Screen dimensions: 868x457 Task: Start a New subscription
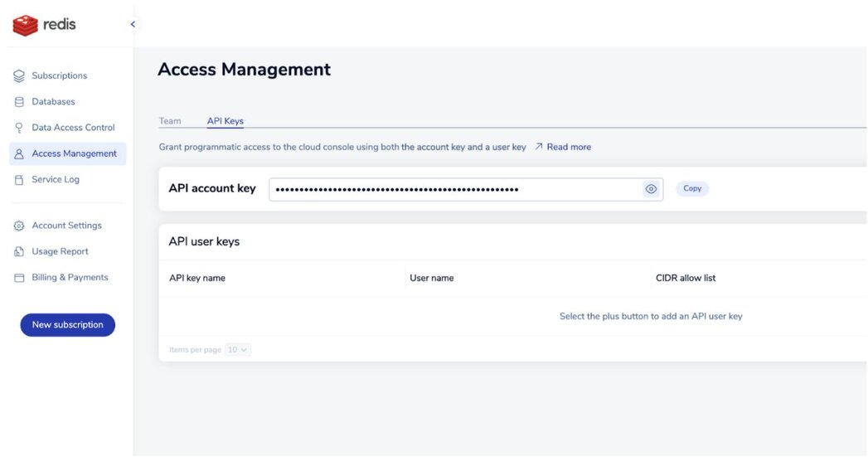click(x=67, y=325)
